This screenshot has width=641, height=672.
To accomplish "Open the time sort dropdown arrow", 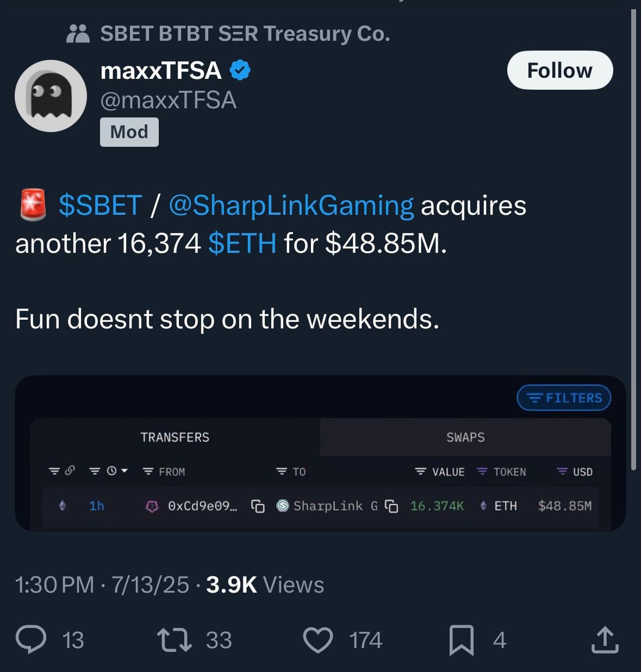I will click(x=124, y=471).
